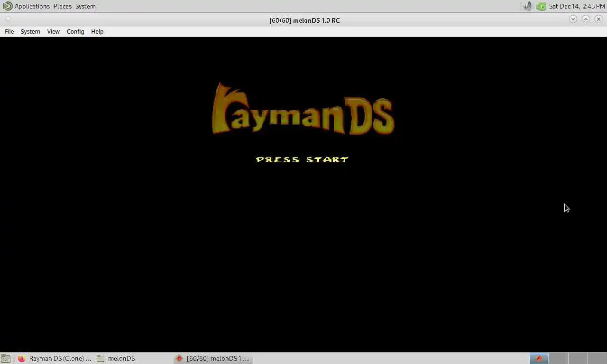Switch to Rayman DS (Clone) Firefox window
The height and width of the screenshot is (364, 607).
tap(55, 358)
